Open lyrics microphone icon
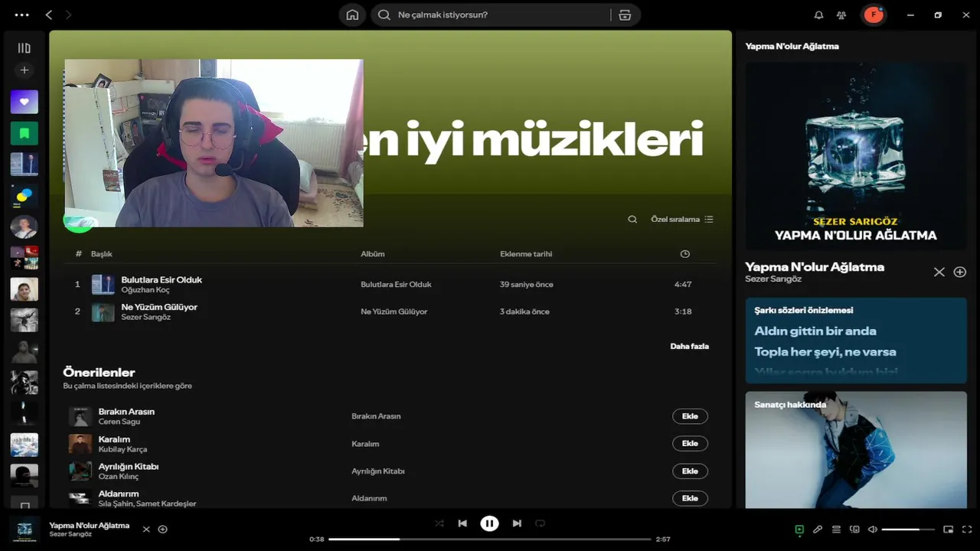This screenshot has width=980, height=551. [818, 529]
